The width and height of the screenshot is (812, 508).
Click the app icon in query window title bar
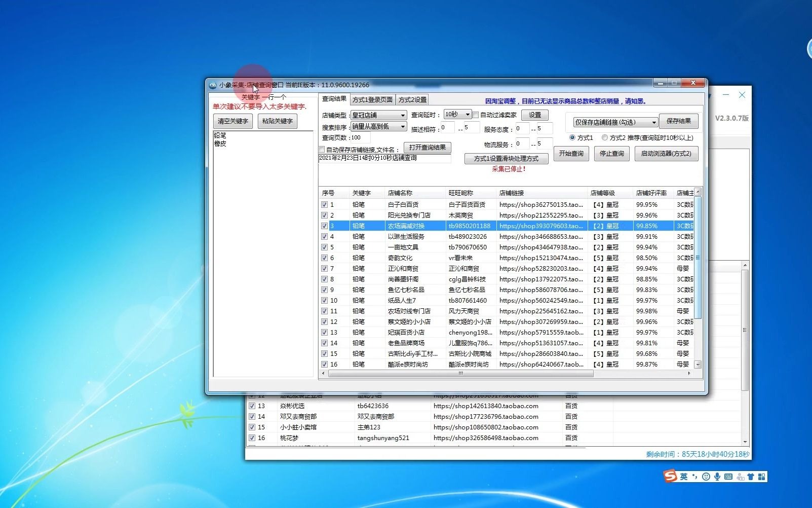click(x=213, y=85)
